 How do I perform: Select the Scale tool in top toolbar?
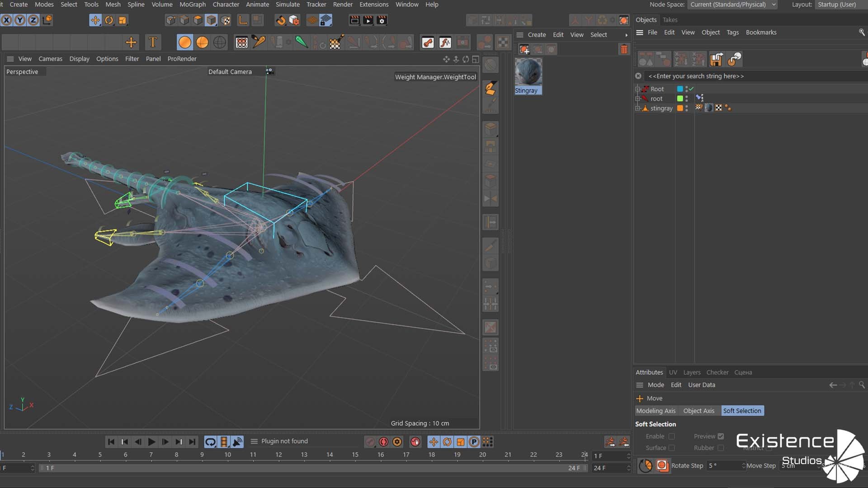coord(123,20)
